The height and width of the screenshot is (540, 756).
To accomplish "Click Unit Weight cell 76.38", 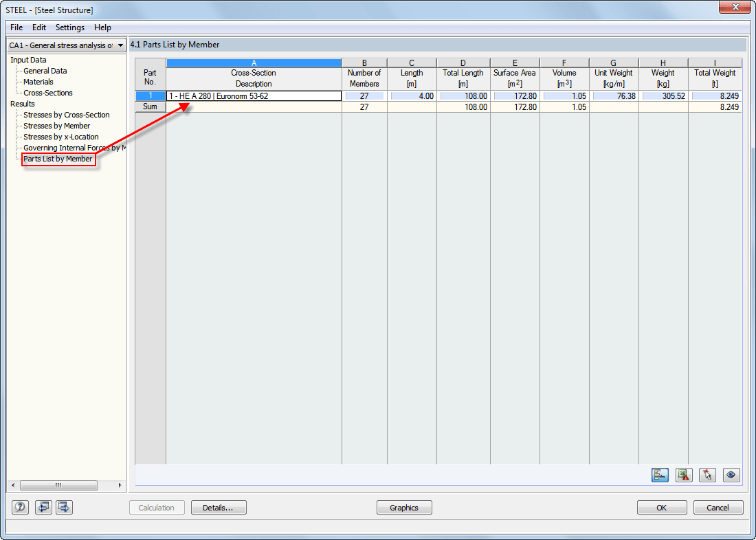I will coord(614,96).
